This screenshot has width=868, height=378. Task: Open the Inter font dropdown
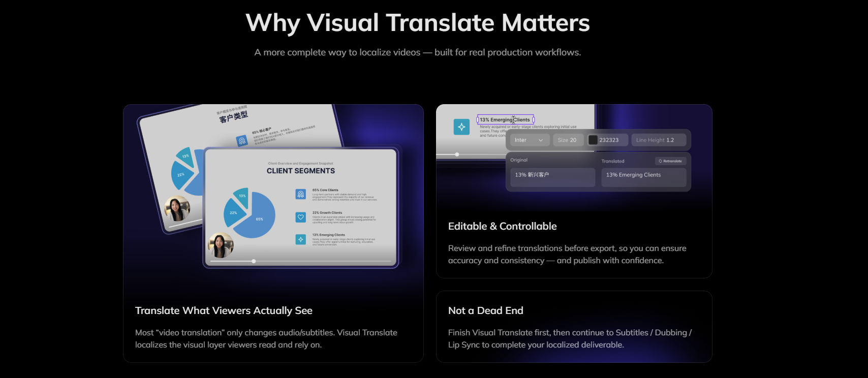click(530, 140)
